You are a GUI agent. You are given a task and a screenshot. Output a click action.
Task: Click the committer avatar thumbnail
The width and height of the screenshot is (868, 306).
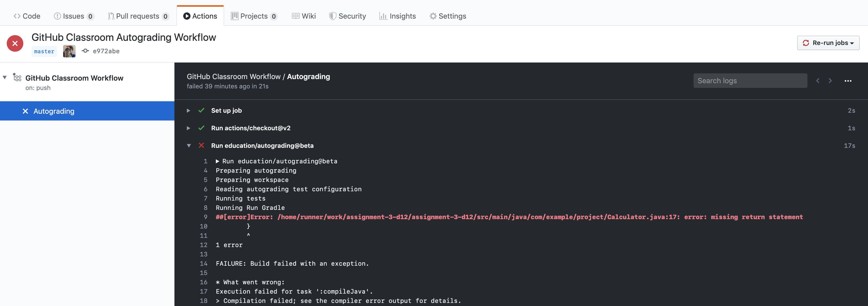[x=69, y=51]
